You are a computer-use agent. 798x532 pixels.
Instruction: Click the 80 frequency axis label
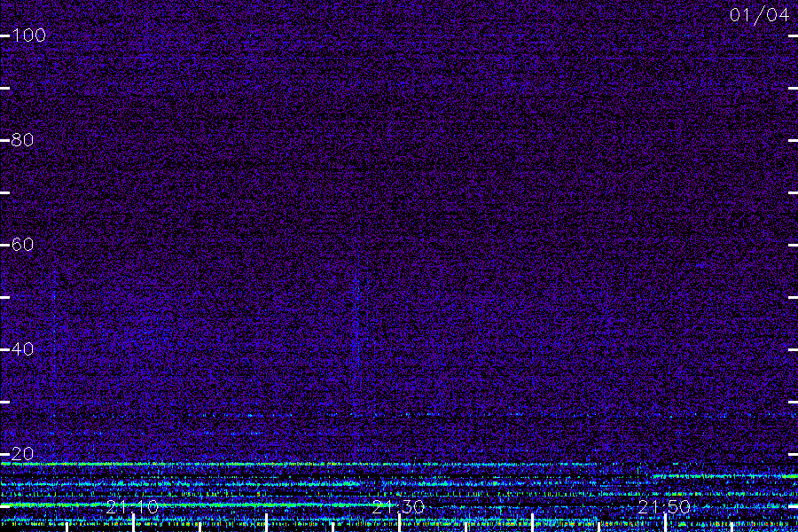tap(22, 139)
